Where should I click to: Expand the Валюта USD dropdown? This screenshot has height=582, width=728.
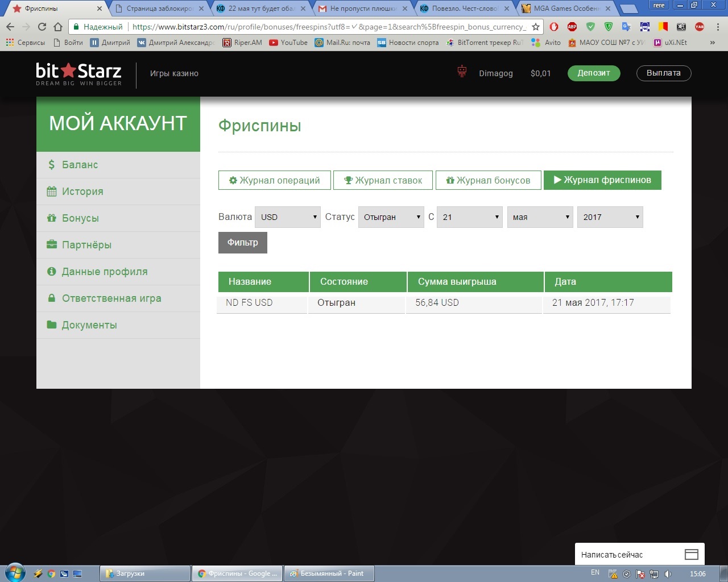pos(288,217)
